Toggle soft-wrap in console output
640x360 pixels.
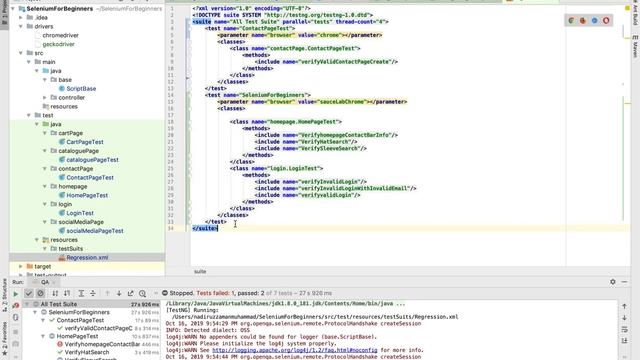[624, 329]
